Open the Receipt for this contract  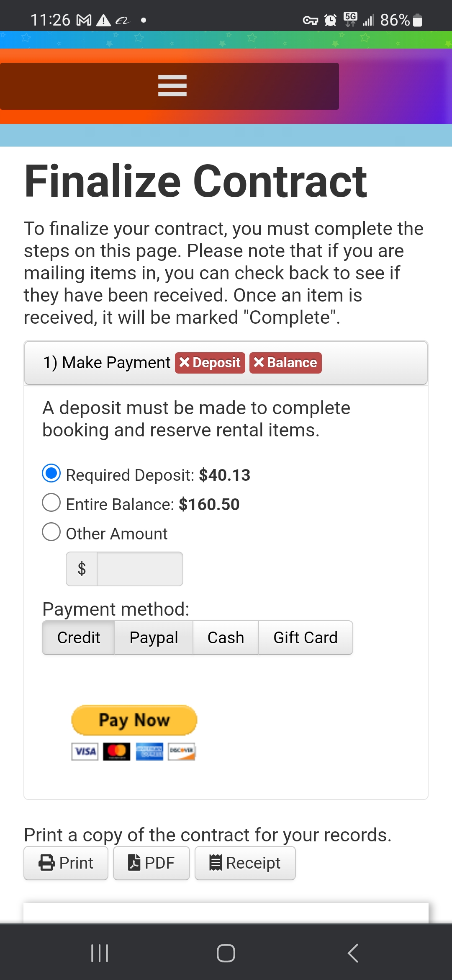point(245,863)
